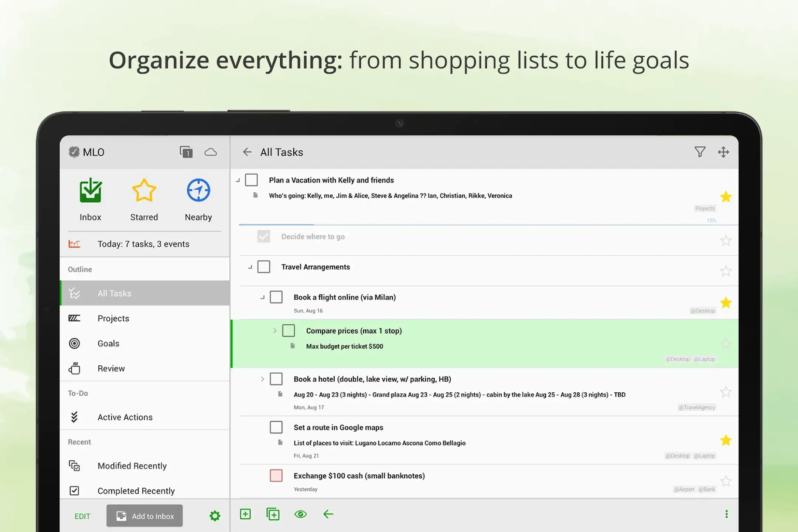Open settings via green gear icon

point(215,516)
